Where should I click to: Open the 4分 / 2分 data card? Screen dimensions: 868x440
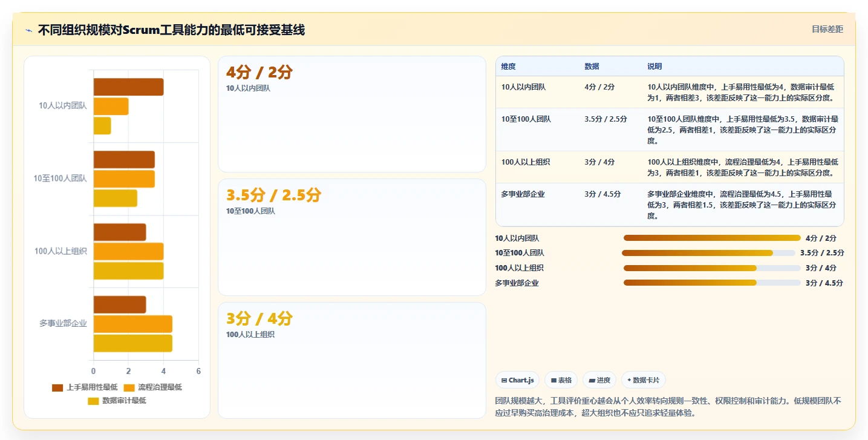click(x=351, y=114)
